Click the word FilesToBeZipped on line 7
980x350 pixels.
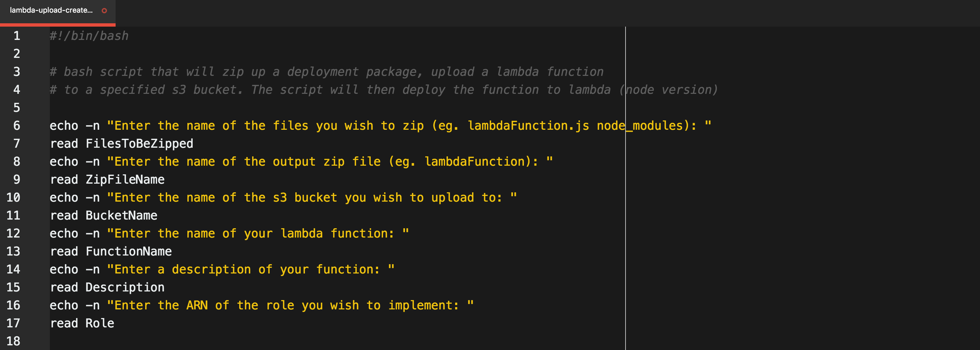[139, 144]
